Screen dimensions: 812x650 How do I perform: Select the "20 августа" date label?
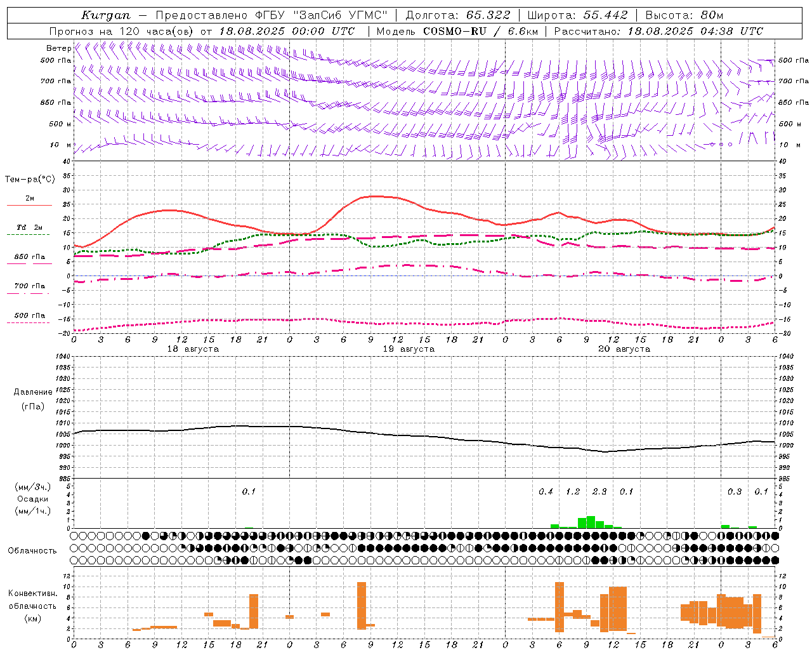click(x=624, y=349)
